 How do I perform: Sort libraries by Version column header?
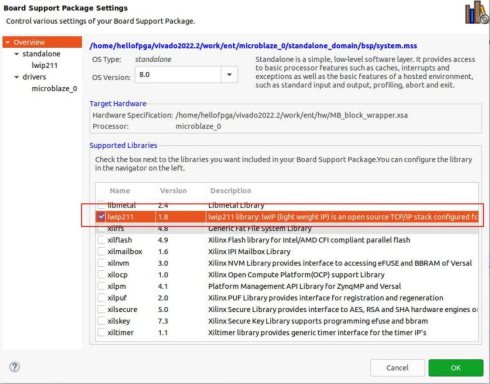pyautogui.click(x=173, y=191)
